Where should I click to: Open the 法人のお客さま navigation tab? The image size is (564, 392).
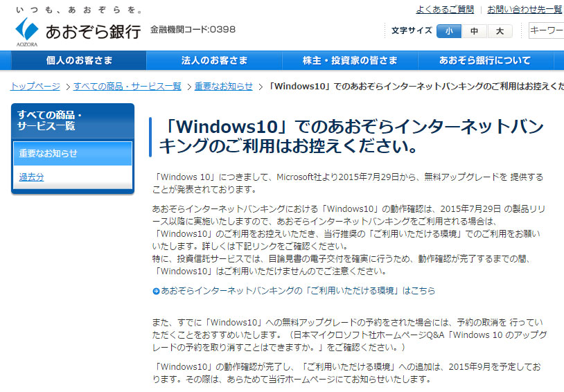(x=214, y=60)
